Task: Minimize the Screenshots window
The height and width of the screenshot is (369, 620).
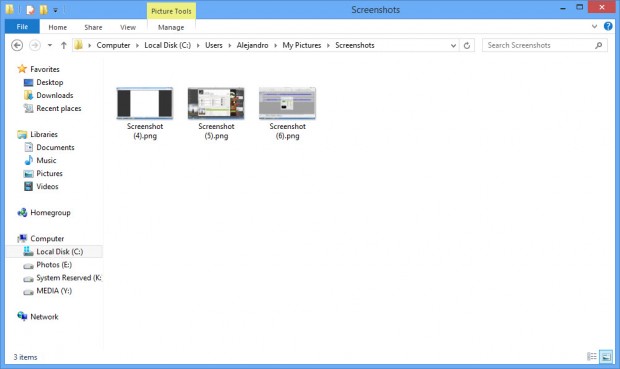Action: [x=563, y=8]
